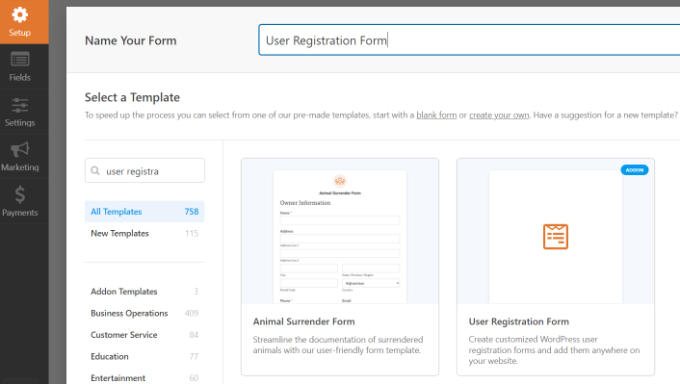
Task: Filter by Addon Templates category
Action: click(x=144, y=292)
